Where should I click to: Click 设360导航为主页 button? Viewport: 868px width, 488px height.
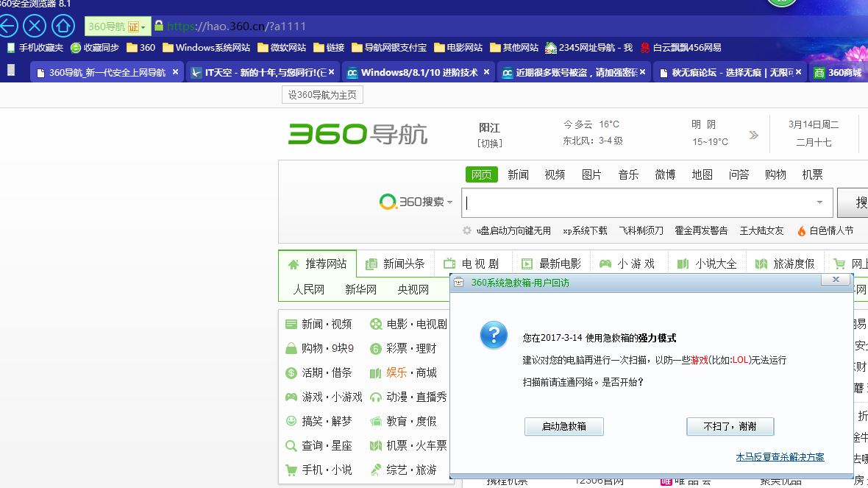click(x=322, y=95)
